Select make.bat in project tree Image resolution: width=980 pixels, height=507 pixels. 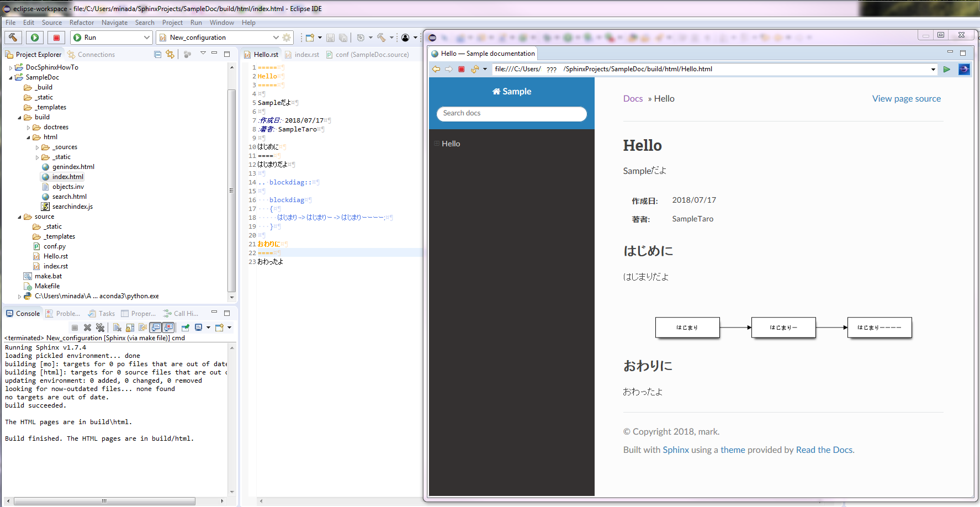[43, 276]
